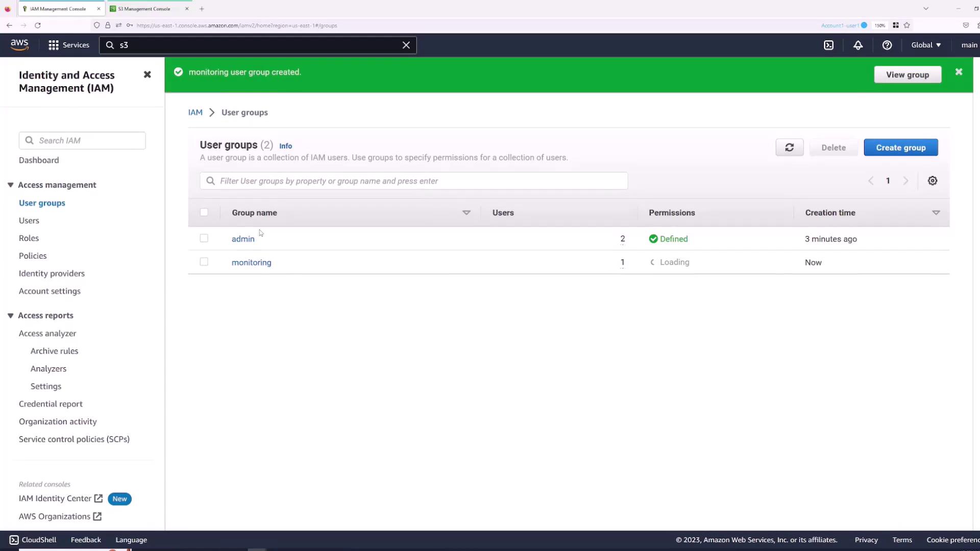
Task: Open the CloudShell icon in top bar
Action: (828, 45)
